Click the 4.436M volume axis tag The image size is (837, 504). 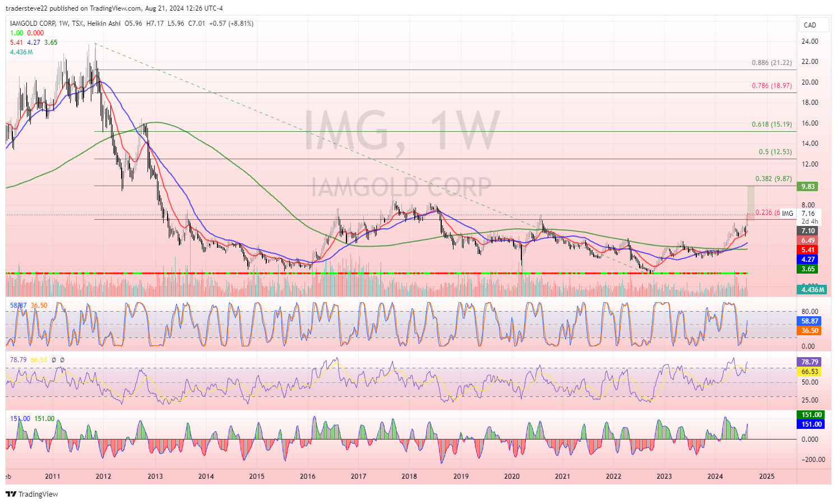click(812, 290)
